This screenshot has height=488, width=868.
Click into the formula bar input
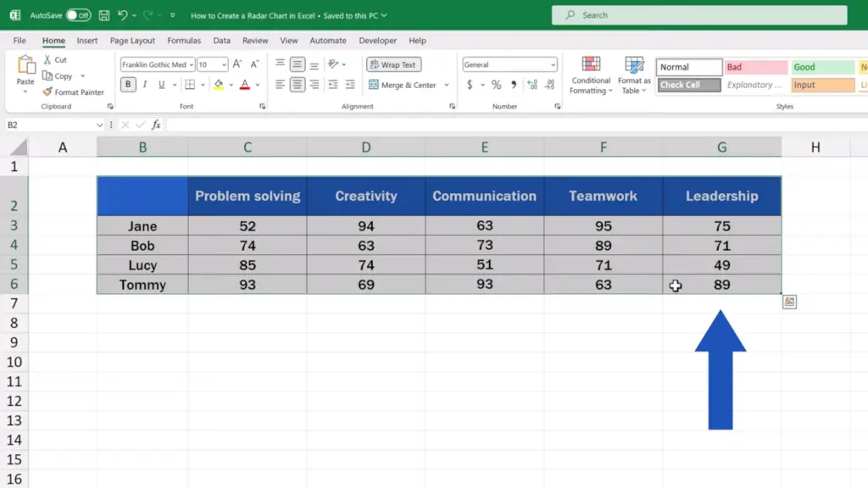tap(517, 125)
